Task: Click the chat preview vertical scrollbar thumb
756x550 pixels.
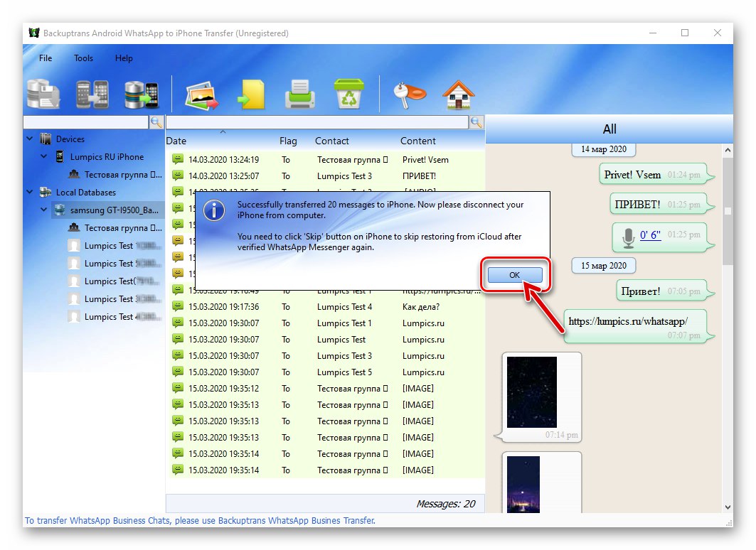Action: pos(728,210)
